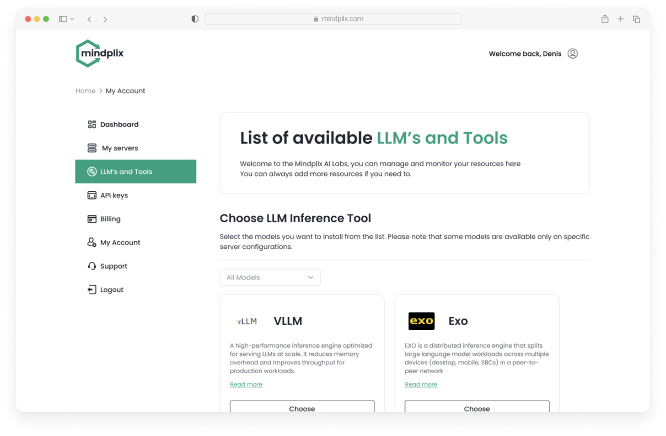The image size is (666, 436).
Task: Click the Billing card icon
Action: click(92, 218)
